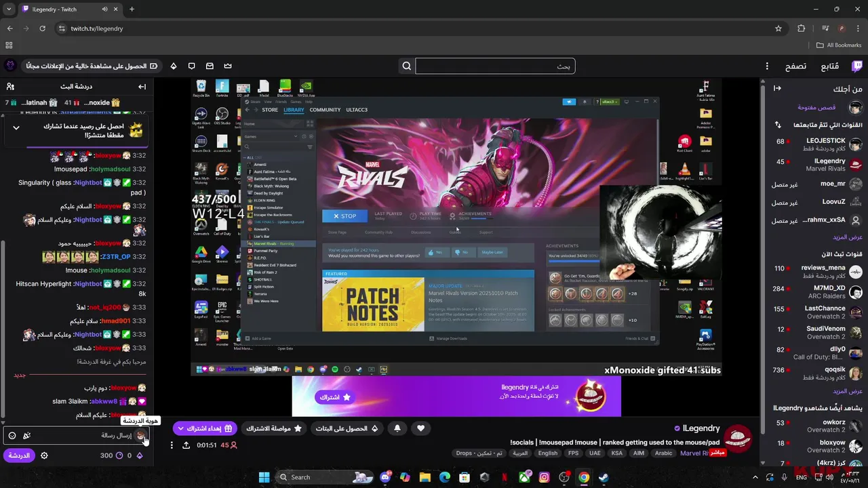Screen dimensions: 868x488
Task: Open the chat community users icon
Action: point(10,87)
